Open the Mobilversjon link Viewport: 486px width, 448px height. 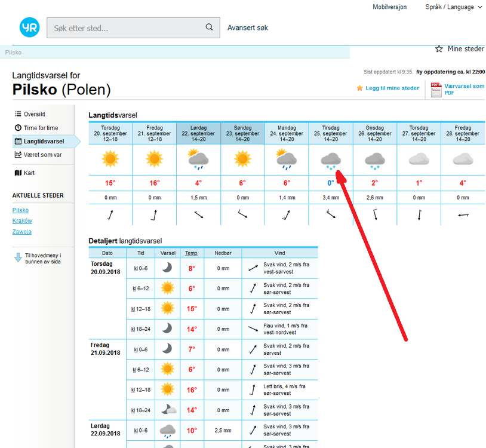[390, 7]
